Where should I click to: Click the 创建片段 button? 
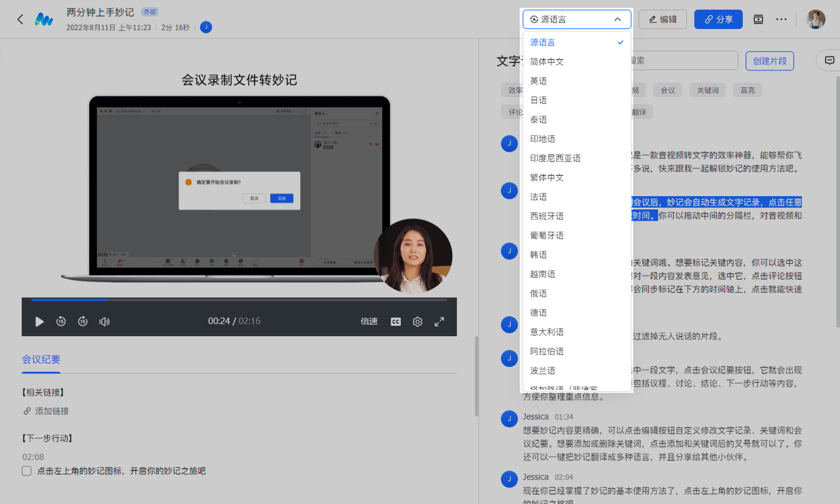coord(769,60)
